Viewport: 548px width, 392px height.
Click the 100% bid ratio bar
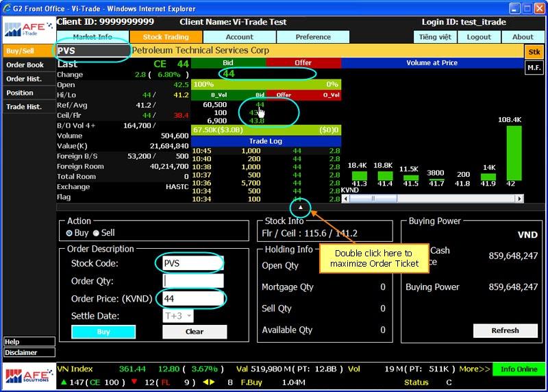pyautogui.click(x=266, y=84)
